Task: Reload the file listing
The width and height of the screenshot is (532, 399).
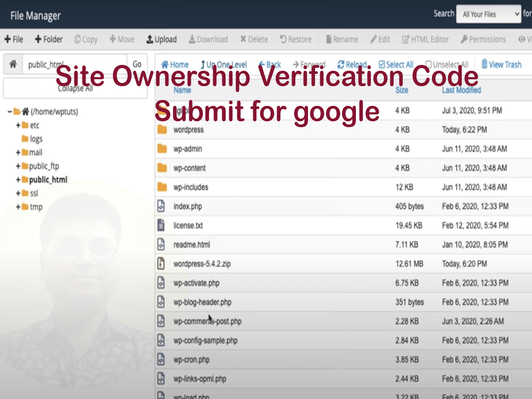Action: pyautogui.click(x=352, y=64)
